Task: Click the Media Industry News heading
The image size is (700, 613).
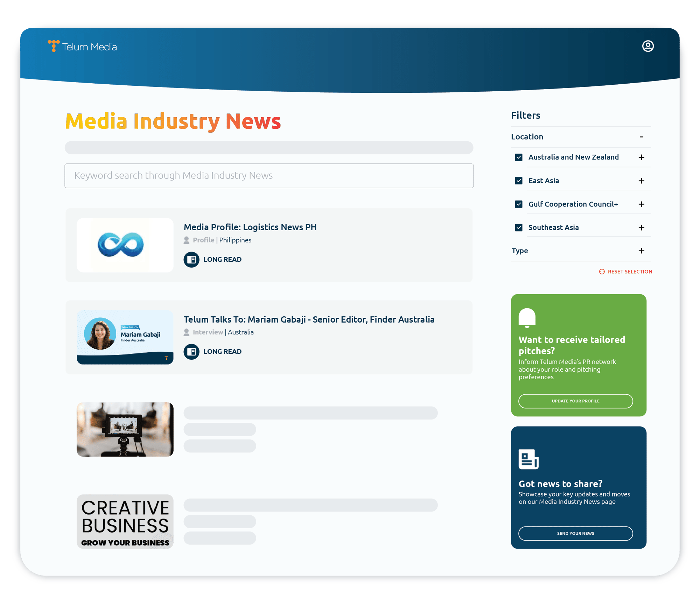Action: tap(173, 121)
